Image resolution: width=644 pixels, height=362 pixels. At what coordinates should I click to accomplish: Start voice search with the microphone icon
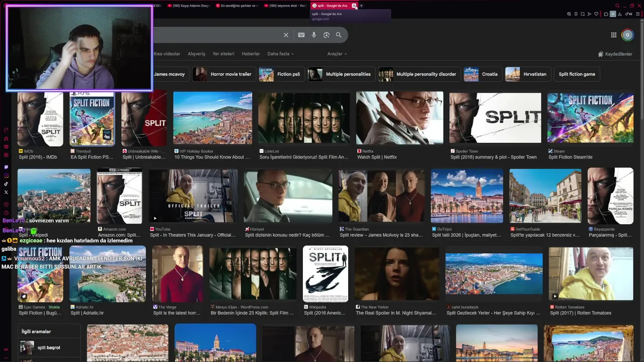coord(314,35)
